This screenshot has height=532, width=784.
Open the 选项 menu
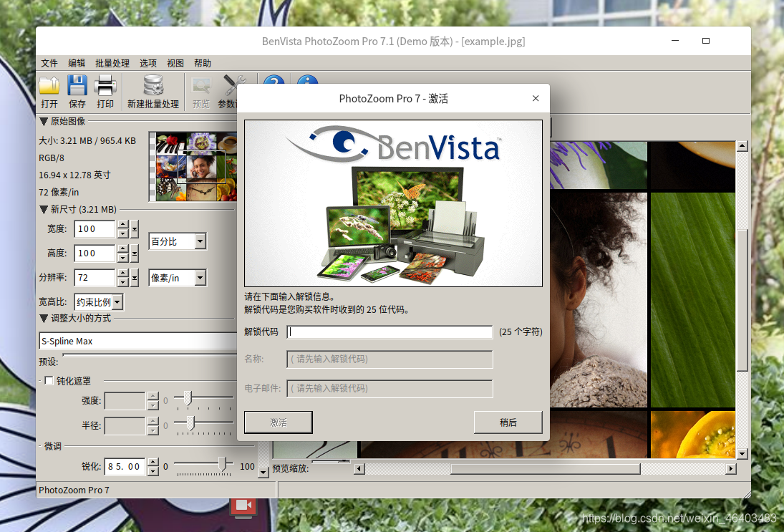148,63
